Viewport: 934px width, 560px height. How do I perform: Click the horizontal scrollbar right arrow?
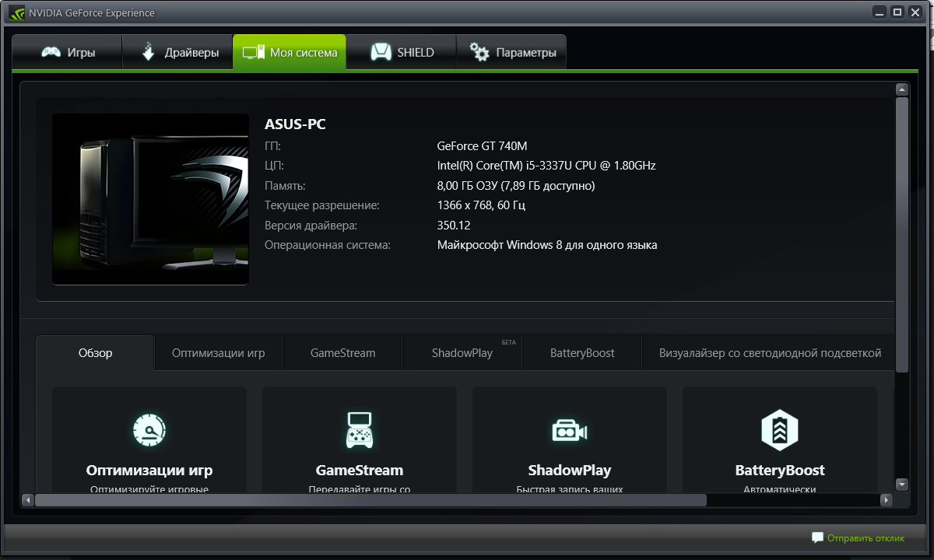(886, 499)
